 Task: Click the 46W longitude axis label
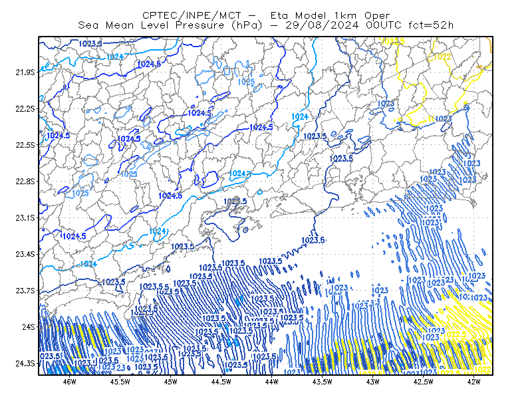(70, 382)
